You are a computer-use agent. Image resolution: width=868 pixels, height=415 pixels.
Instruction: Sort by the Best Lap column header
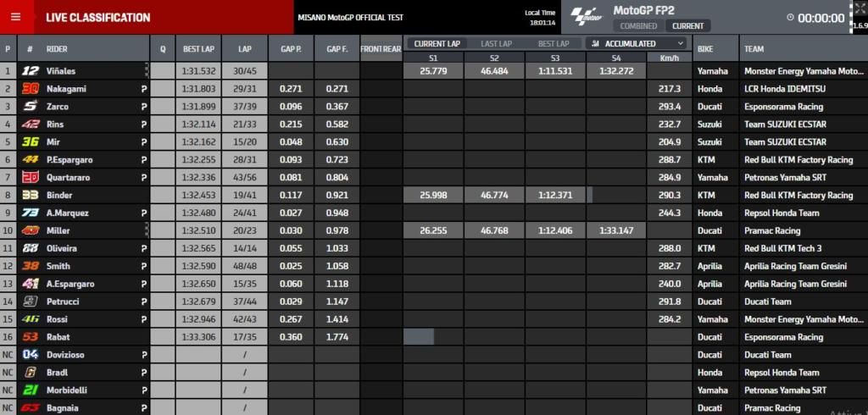(198, 49)
